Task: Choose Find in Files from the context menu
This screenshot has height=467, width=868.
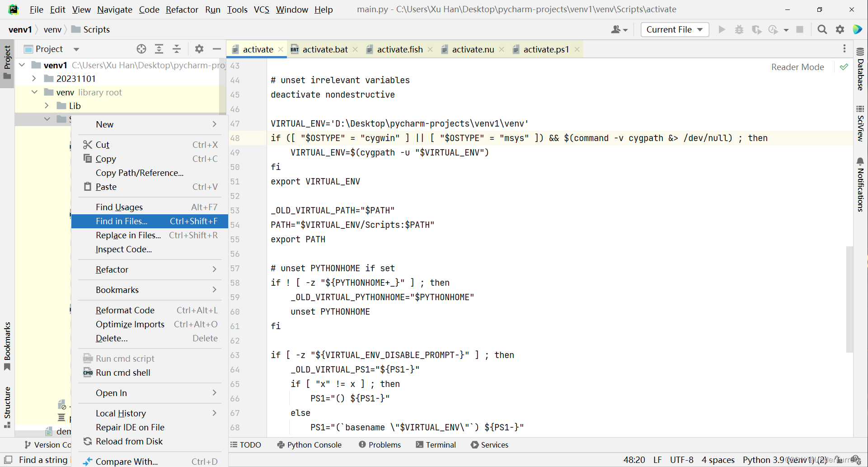Action: (x=121, y=221)
